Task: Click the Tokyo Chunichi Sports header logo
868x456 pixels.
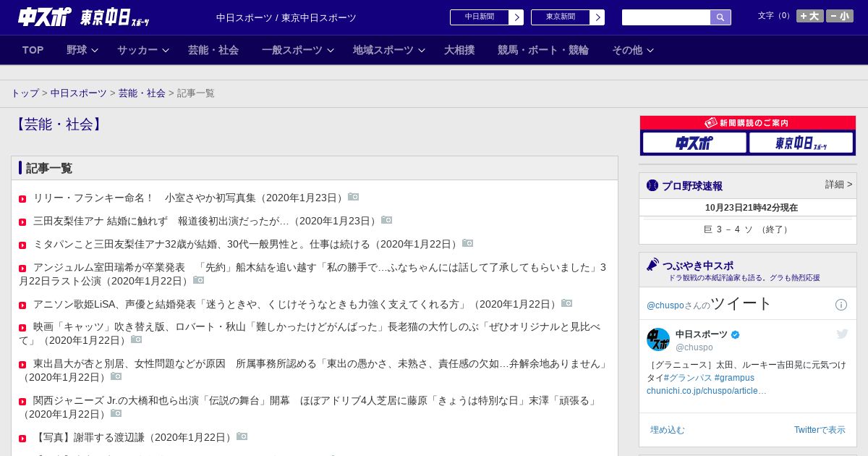Action: pos(115,17)
